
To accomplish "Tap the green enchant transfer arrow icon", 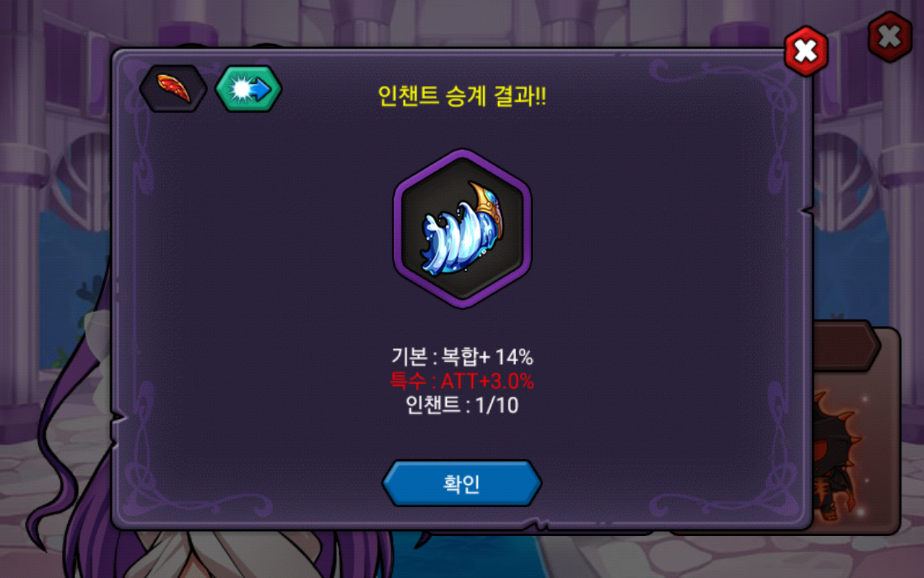I will coord(249,88).
